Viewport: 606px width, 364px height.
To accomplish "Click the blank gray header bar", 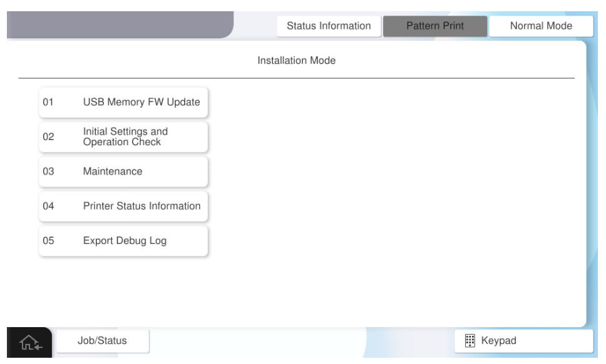I will coord(119,26).
